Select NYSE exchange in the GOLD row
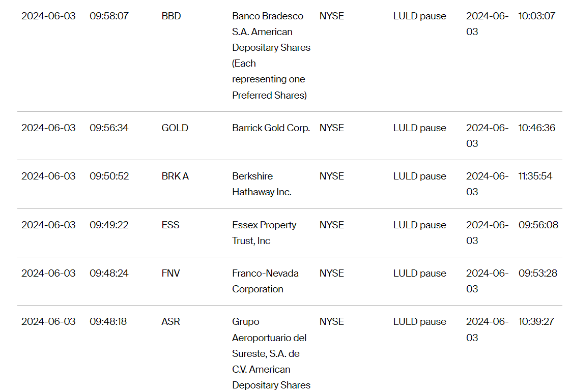This screenshot has height=392, width=570. coord(331,128)
